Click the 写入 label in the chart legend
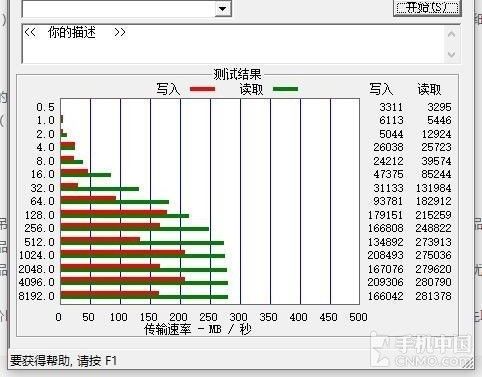The height and width of the screenshot is (377, 482). click(168, 89)
